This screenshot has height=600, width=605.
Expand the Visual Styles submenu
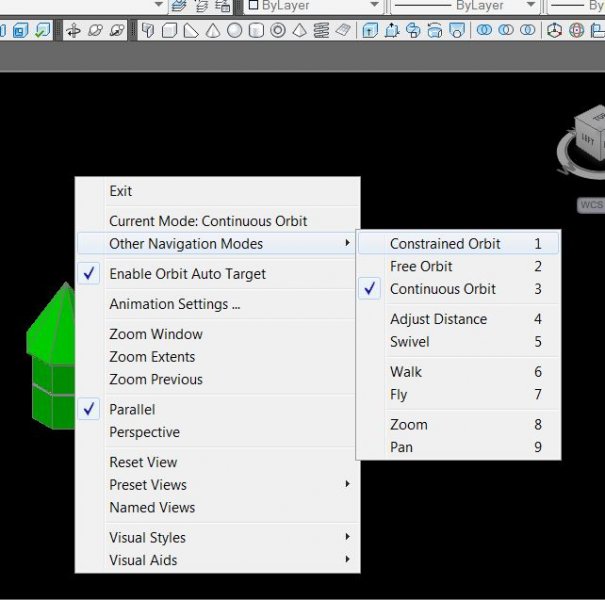pos(218,537)
